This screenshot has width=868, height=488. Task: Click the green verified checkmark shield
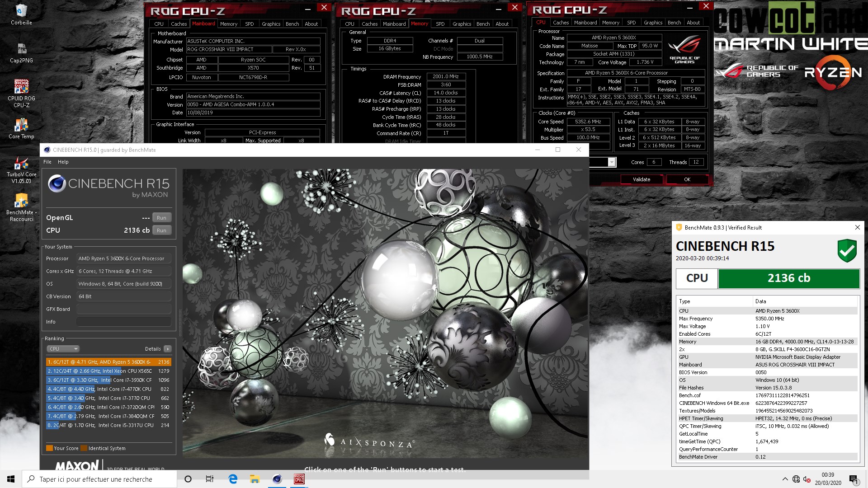tap(847, 251)
